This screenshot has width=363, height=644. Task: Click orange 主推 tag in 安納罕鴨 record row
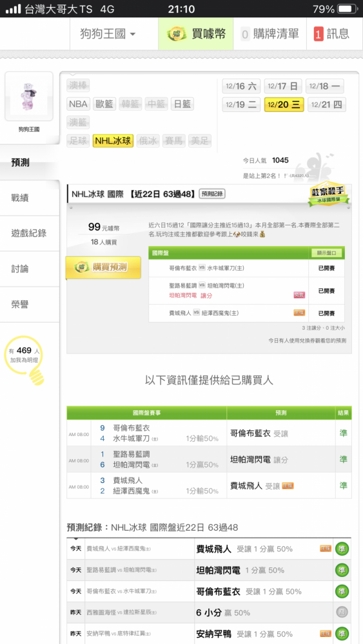click(326, 634)
